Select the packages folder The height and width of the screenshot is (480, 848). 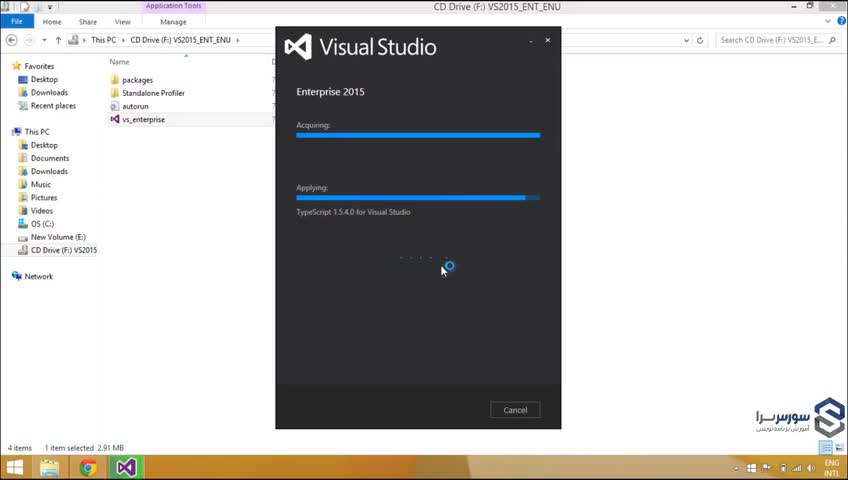point(137,80)
